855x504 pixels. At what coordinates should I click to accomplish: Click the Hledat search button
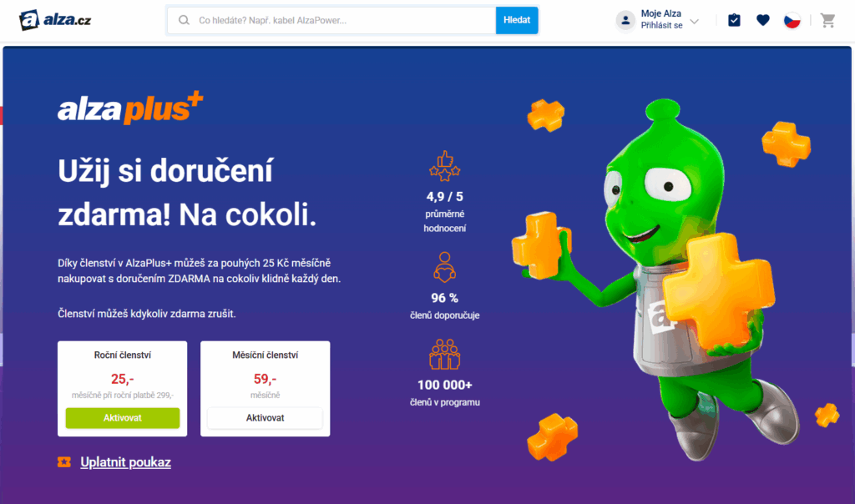click(517, 20)
